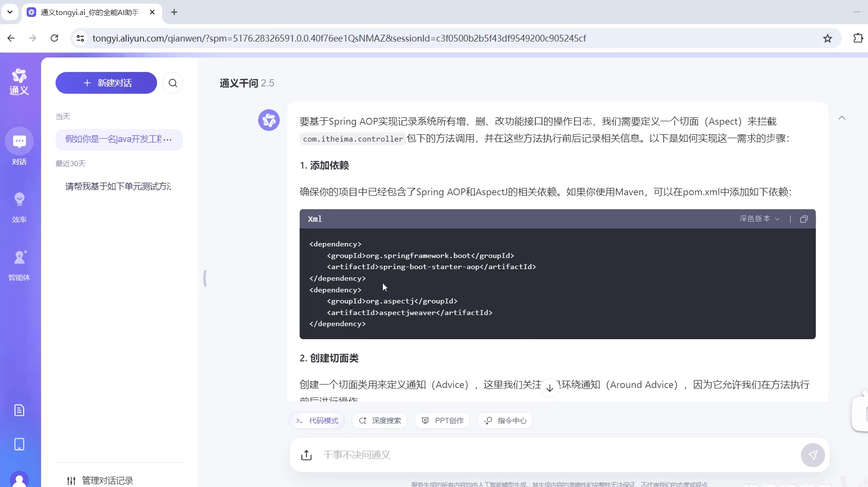868x487 pixels.
Task: Open conversation 假如你是一名java开发工程
Action: pyautogui.click(x=114, y=139)
